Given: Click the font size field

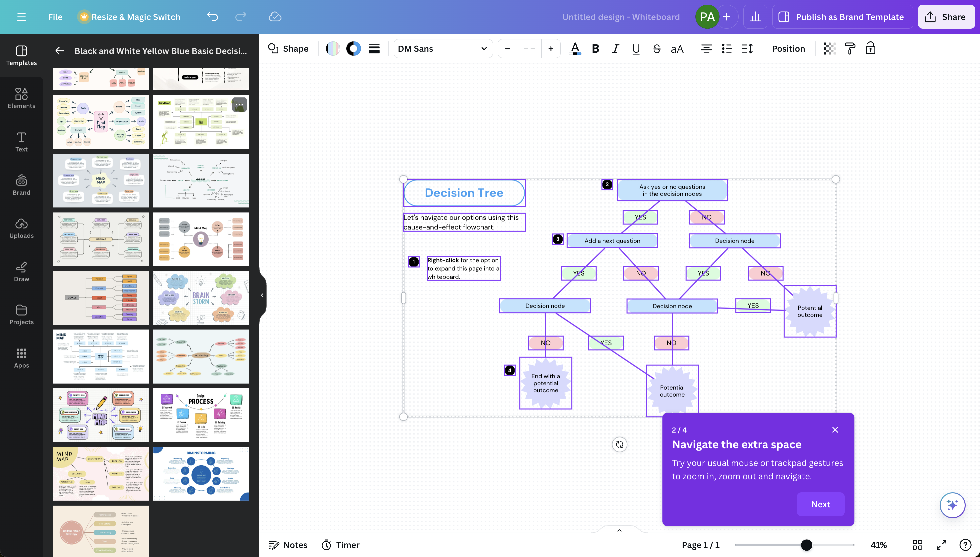Looking at the screenshot, I should coord(529,49).
